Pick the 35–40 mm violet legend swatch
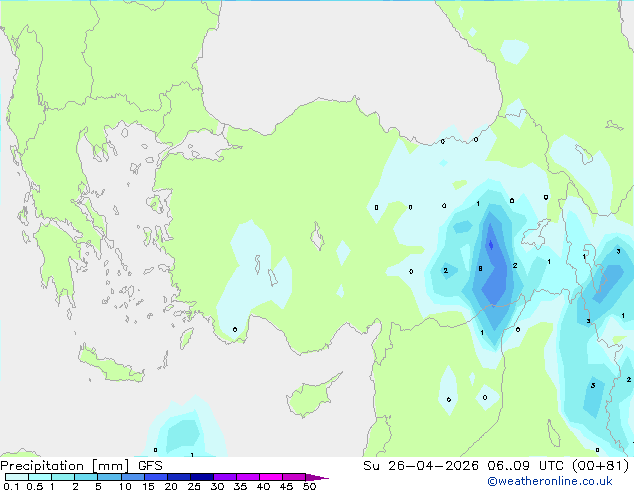 pyautogui.click(x=247, y=477)
